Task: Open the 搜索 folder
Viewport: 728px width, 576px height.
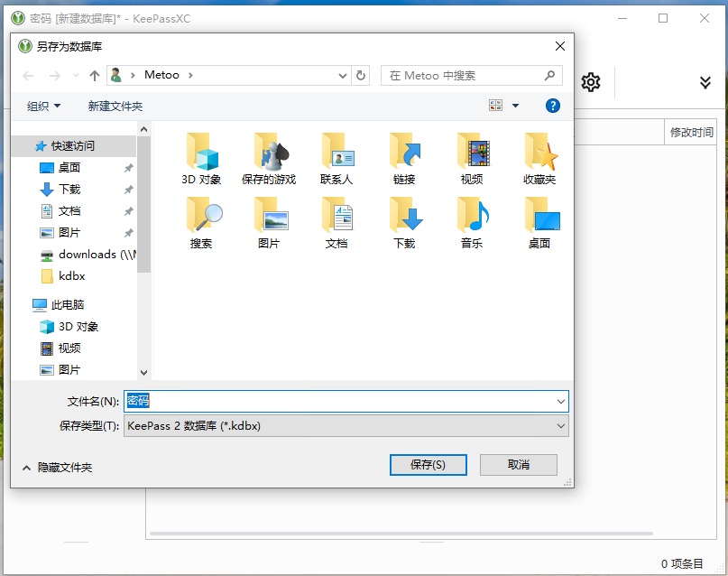Action: 204,218
